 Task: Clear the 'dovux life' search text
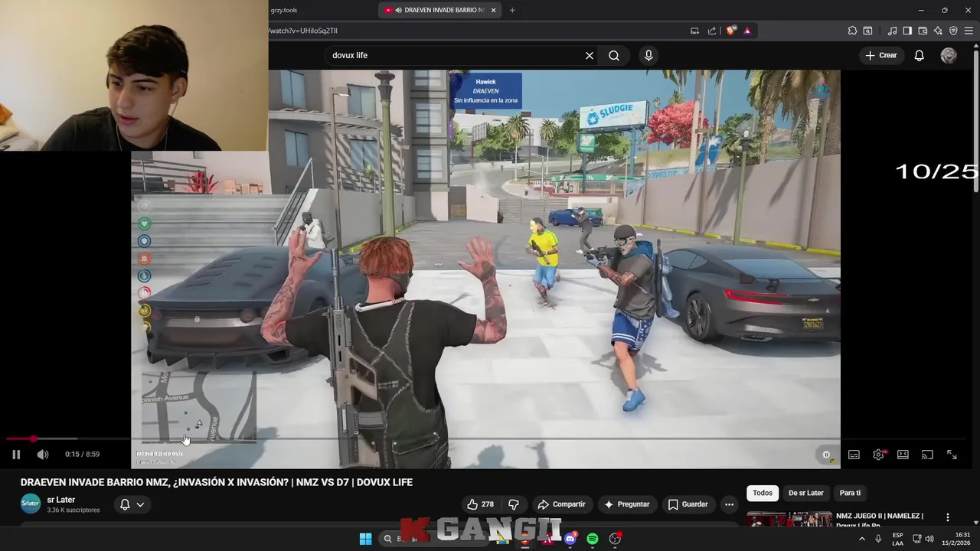(590, 55)
